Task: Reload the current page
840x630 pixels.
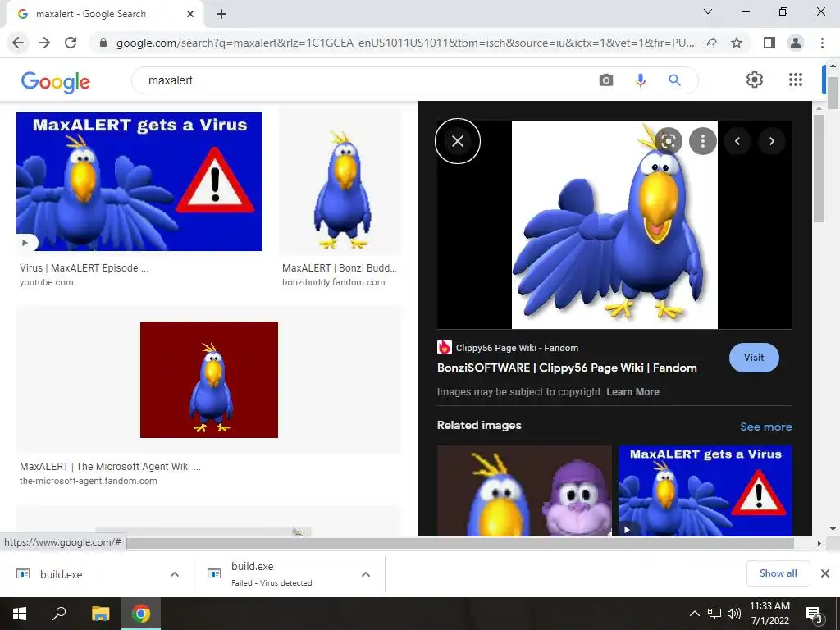Action: [71, 43]
